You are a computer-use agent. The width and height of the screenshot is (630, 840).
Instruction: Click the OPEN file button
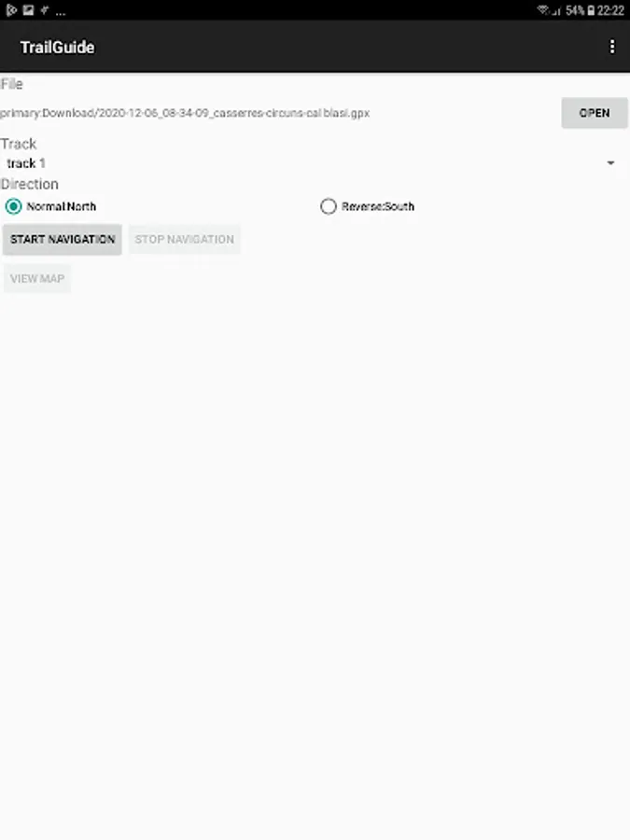click(x=595, y=113)
